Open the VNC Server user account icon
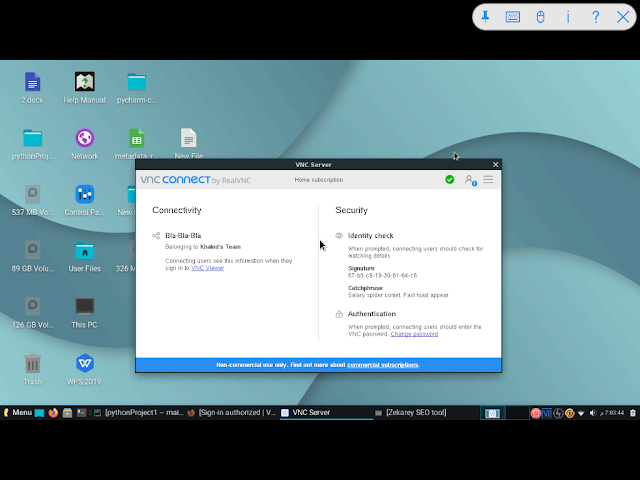 470,180
